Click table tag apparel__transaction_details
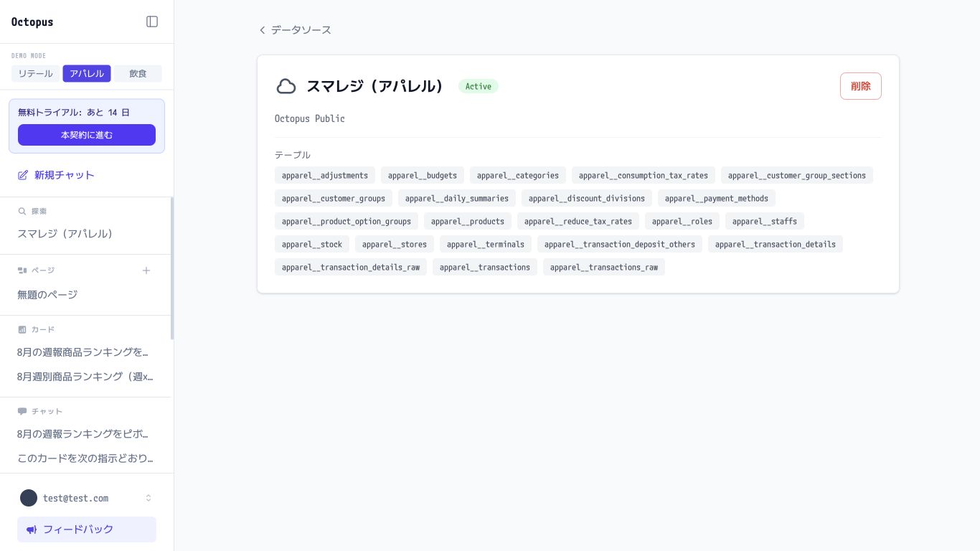 (x=776, y=244)
